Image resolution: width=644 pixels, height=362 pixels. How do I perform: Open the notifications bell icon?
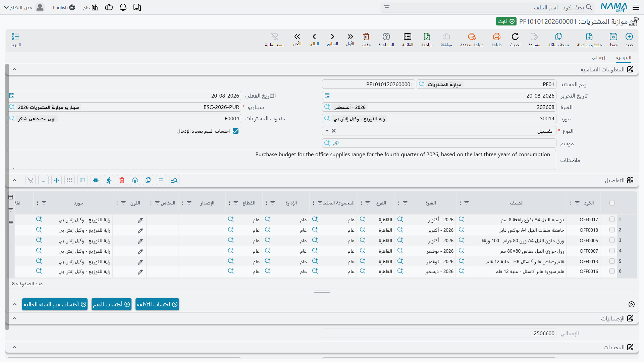tap(123, 7)
